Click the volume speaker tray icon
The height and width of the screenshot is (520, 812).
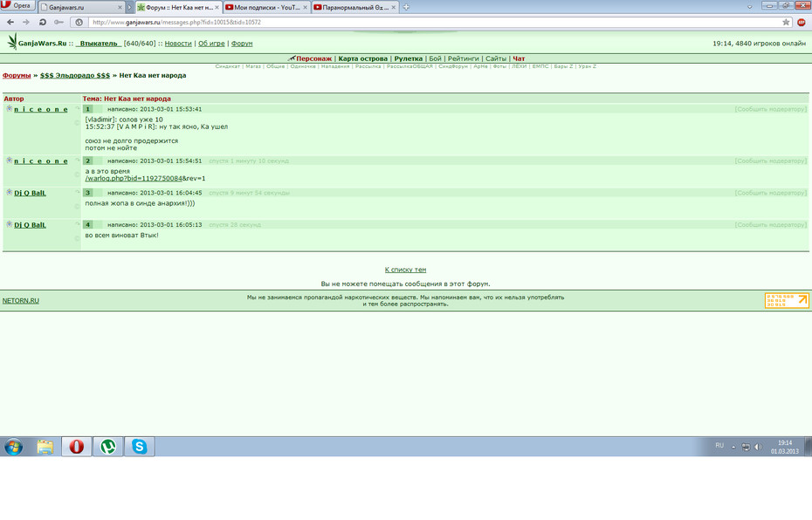click(758, 447)
